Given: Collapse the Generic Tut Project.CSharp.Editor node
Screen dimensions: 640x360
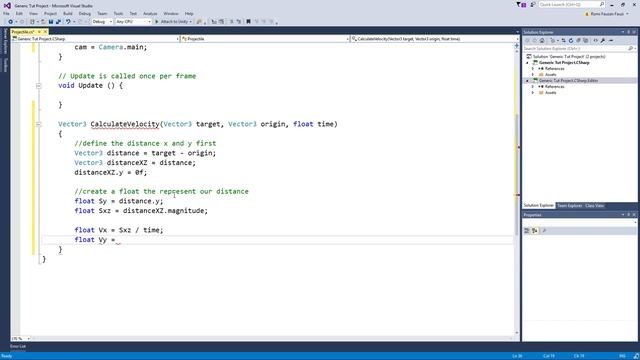Looking at the screenshot, I should (527, 81).
